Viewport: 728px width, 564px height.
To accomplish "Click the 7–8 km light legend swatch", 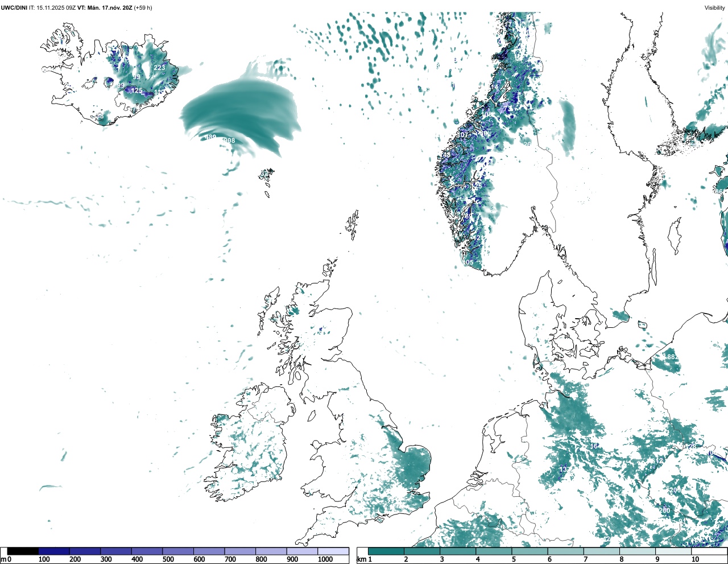I will [601, 551].
